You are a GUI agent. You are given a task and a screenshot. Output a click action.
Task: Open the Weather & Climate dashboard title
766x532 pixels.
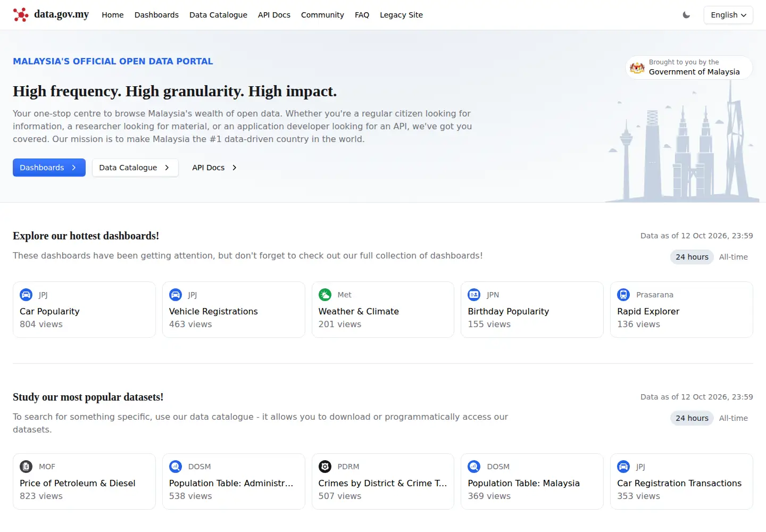pos(359,311)
